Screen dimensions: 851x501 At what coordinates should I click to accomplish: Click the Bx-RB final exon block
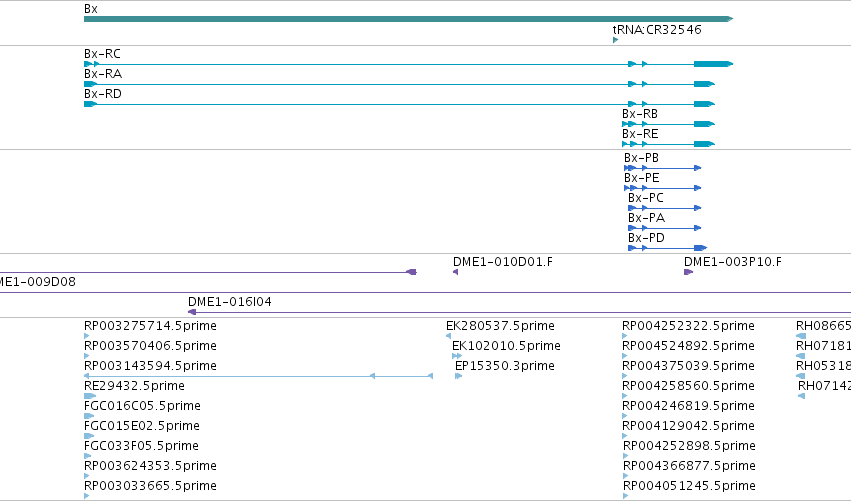pos(704,124)
